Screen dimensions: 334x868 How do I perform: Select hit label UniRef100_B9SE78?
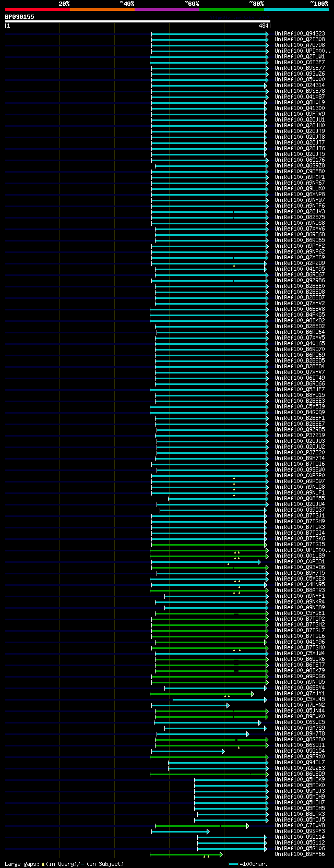300,91
